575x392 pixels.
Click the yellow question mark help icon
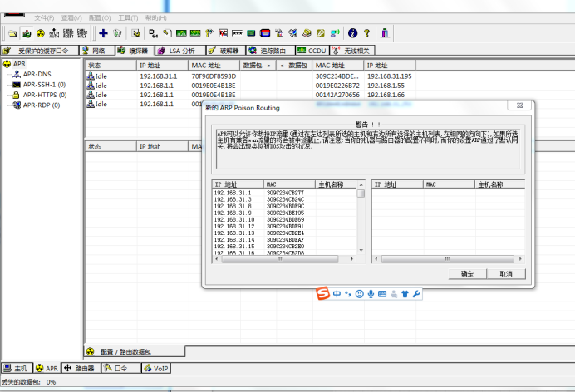[366, 33]
